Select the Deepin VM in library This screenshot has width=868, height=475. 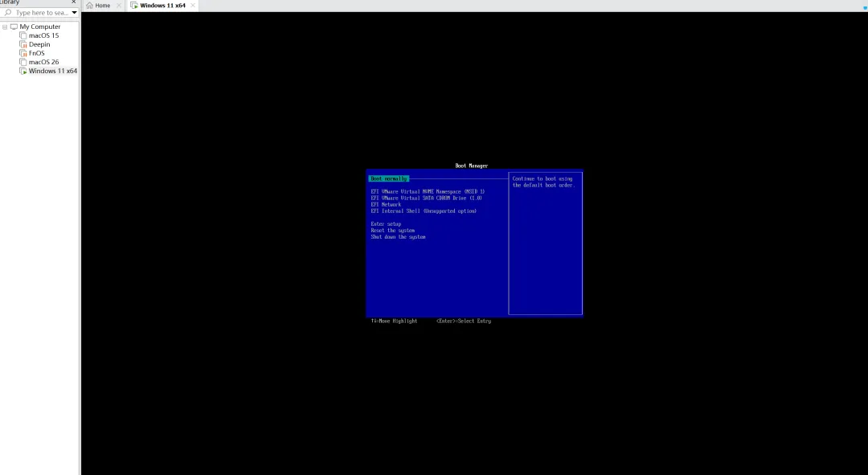(x=39, y=44)
